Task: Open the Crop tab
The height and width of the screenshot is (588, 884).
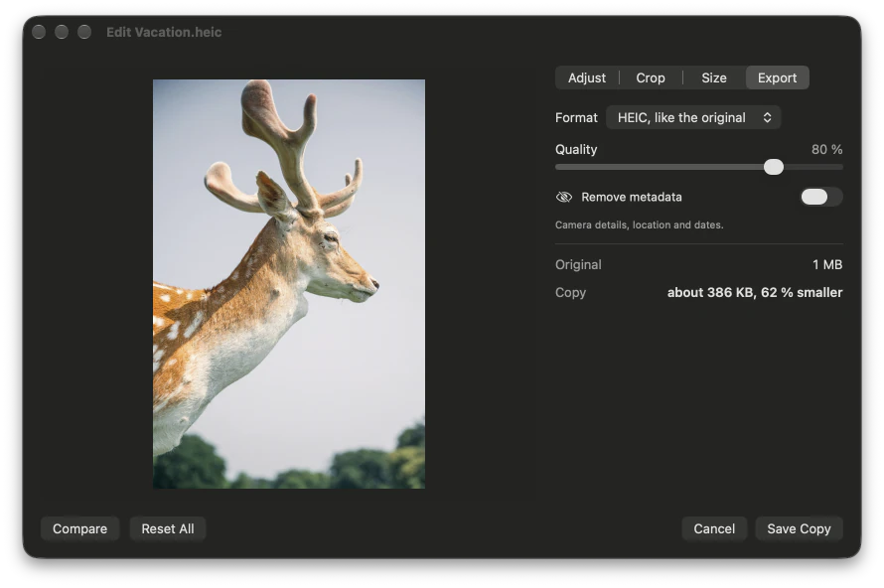Action: pos(650,77)
